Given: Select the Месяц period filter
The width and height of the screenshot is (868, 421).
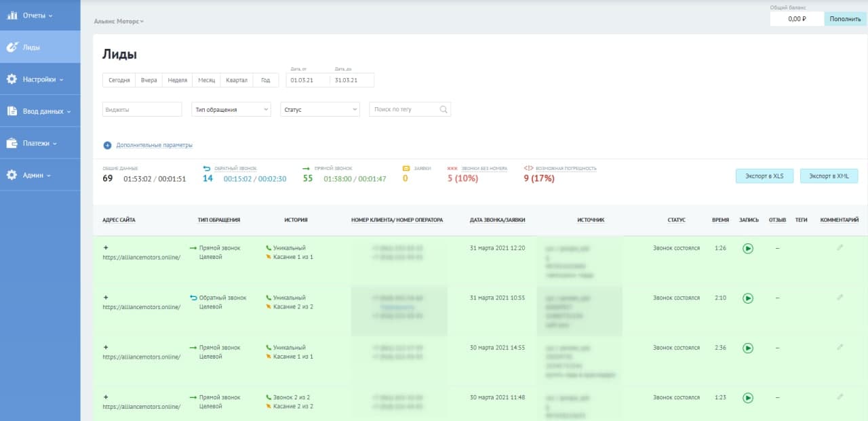Looking at the screenshot, I should 206,80.
